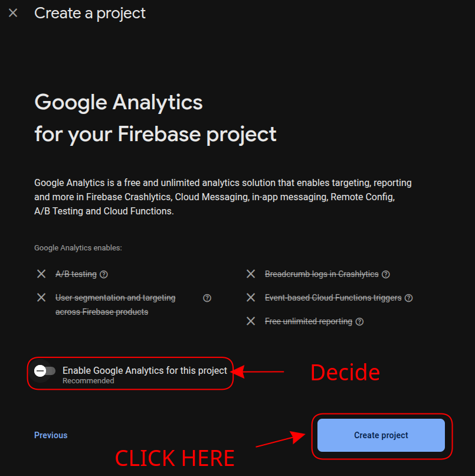Image resolution: width=475 pixels, height=476 pixels.
Task: Open help icon next to A/B testing
Action: click(104, 274)
